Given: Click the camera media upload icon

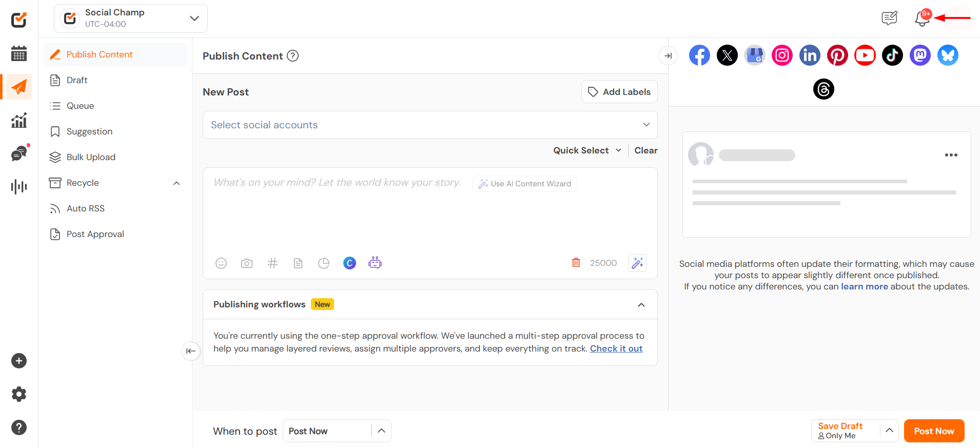Looking at the screenshot, I should (x=247, y=263).
